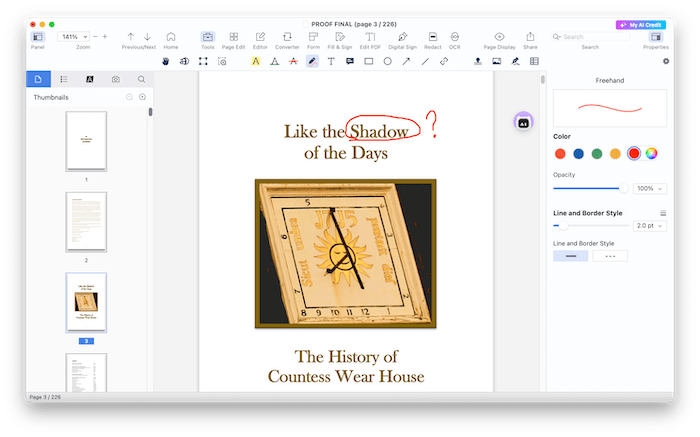Choose the green color swatch
Image resolution: width=700 pixels, height=437 pixels.
tap(596, 154)
